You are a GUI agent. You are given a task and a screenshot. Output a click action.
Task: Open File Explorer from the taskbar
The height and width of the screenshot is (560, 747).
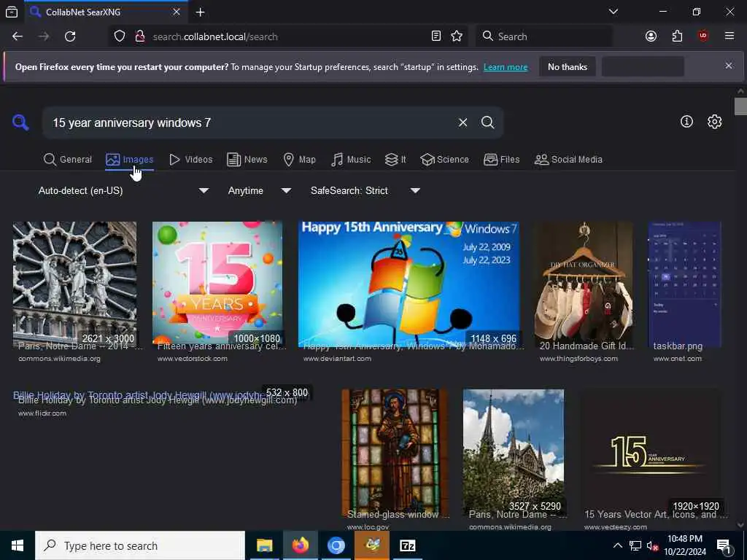tap(264, 545)
